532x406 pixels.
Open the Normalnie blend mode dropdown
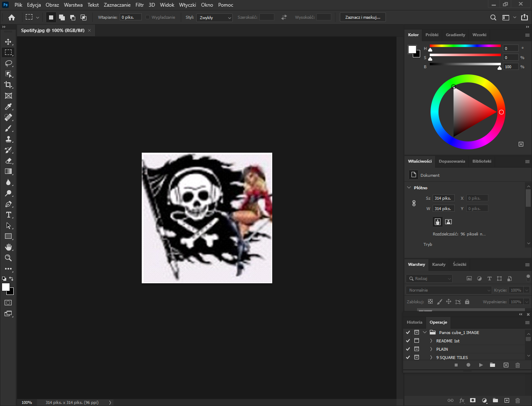point(449,290)
